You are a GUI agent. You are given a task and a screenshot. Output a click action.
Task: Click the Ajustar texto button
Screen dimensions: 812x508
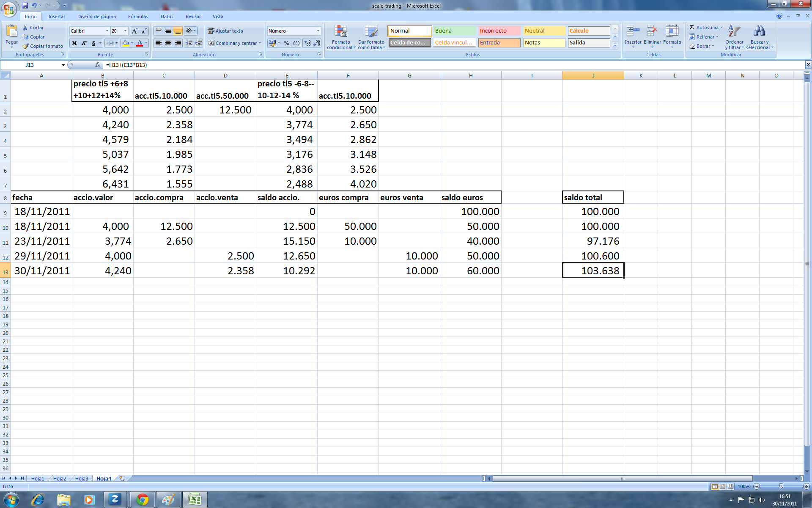coord(225,31)
